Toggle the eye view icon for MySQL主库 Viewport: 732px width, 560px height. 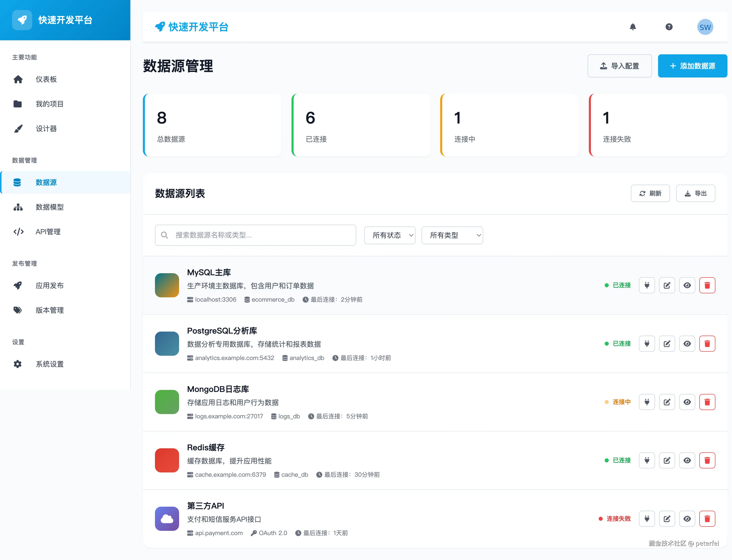point(687,285)
